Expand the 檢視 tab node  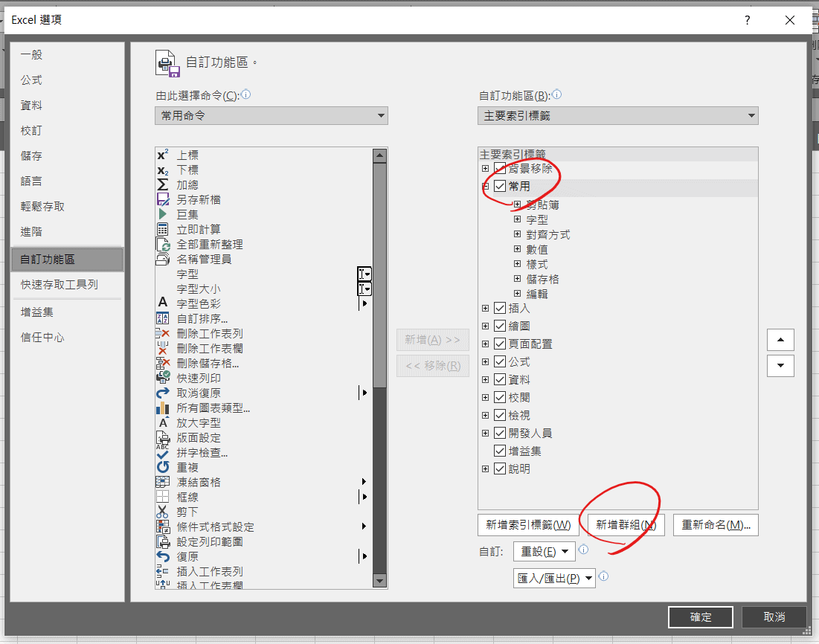tap(485, 415)
